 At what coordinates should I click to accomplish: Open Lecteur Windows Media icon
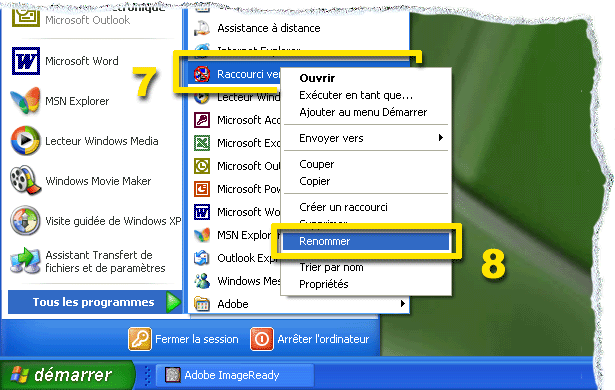[x=25, y=140]
